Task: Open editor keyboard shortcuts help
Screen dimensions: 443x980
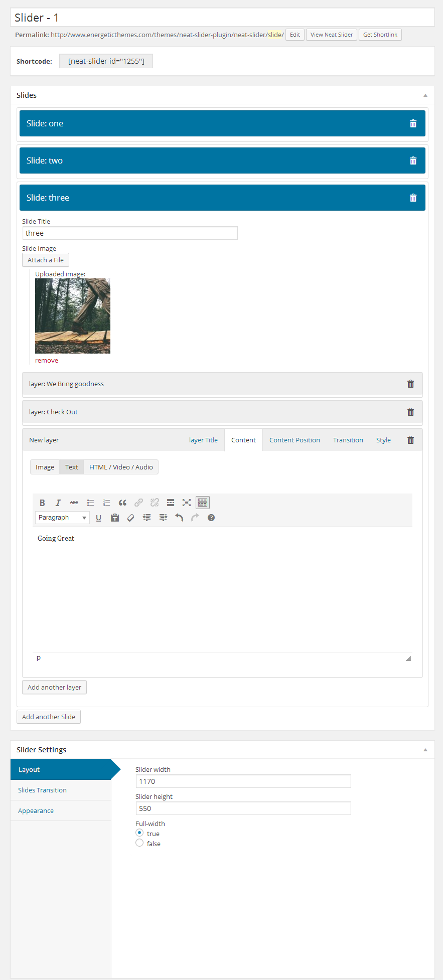Action: (x=211, y=518)
